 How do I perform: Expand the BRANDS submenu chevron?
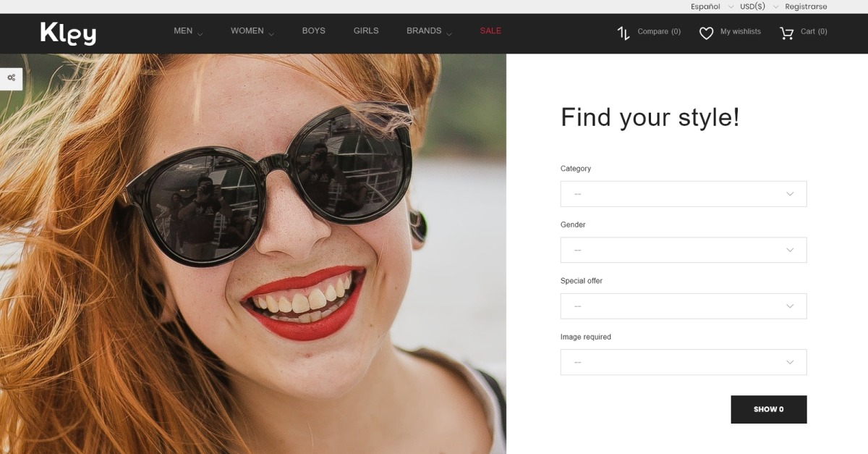tap(449, 34)
